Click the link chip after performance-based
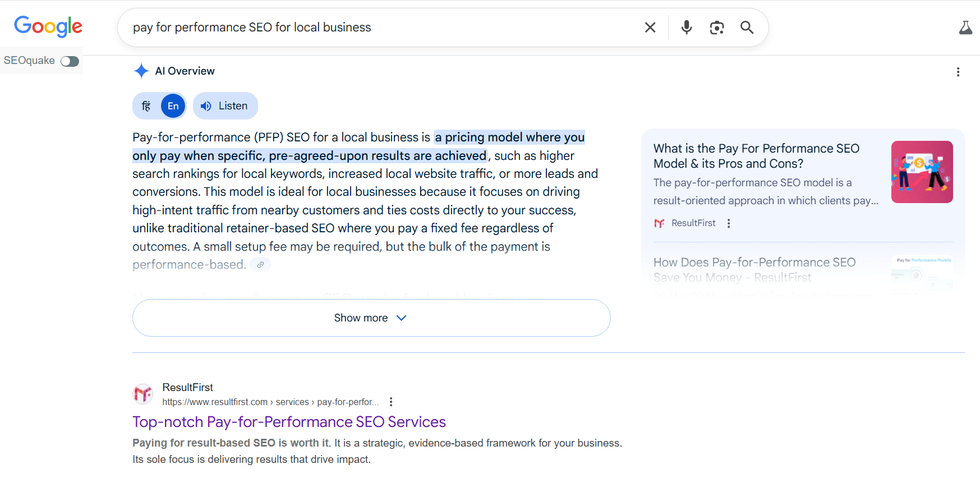 [260, 265]
